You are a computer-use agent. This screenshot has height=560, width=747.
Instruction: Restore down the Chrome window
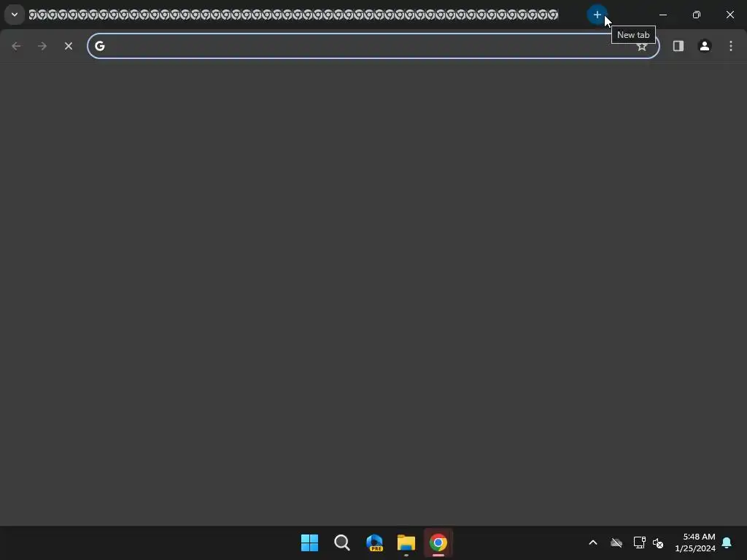coord(697,15)
